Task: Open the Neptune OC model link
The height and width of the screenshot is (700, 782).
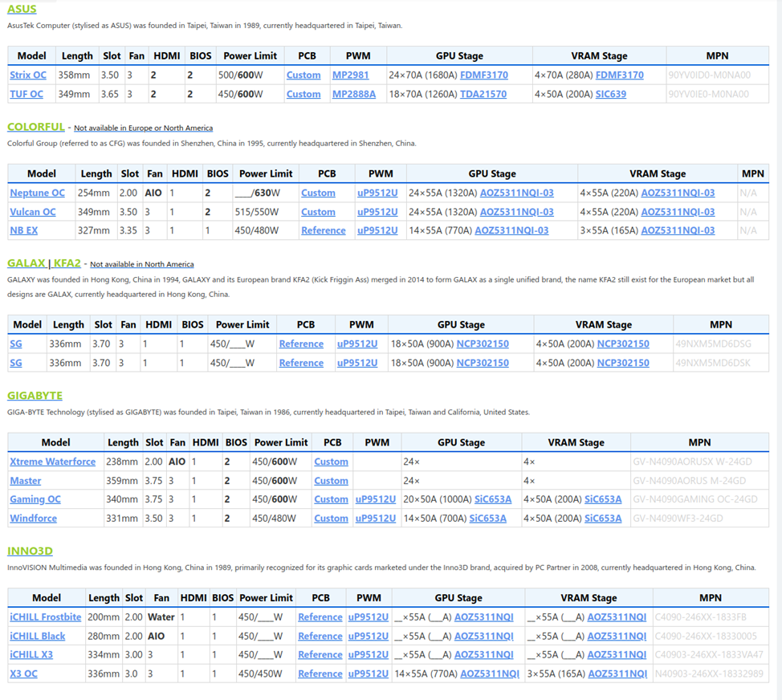Action: [37, 193]
